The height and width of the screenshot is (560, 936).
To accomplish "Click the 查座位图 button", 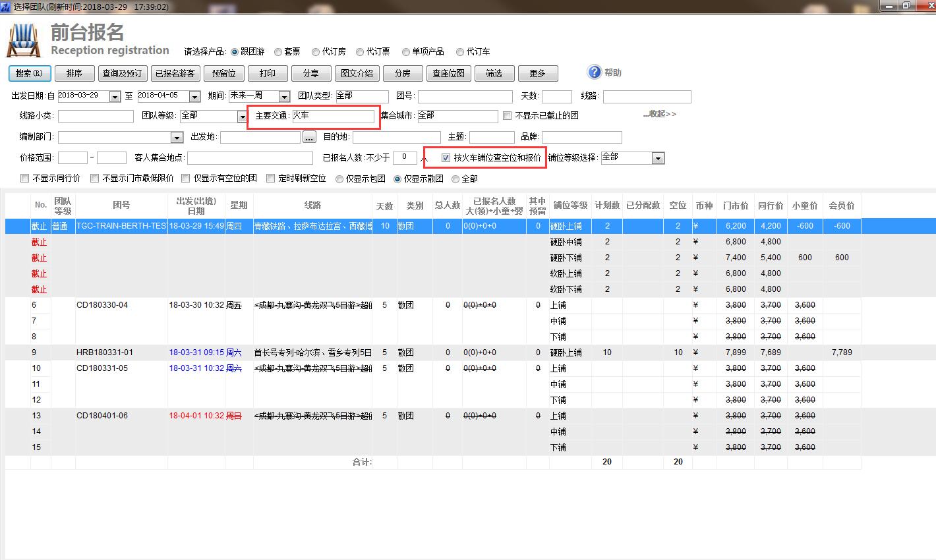I will 448,73.
